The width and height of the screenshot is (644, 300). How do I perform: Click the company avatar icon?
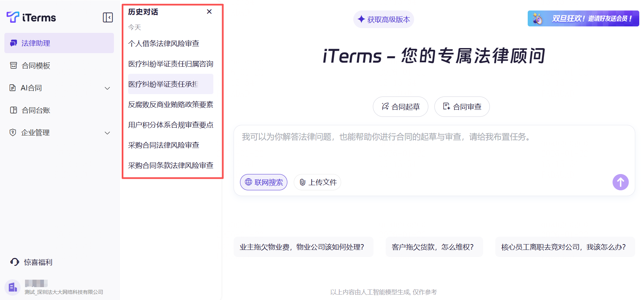coord(13,288)
